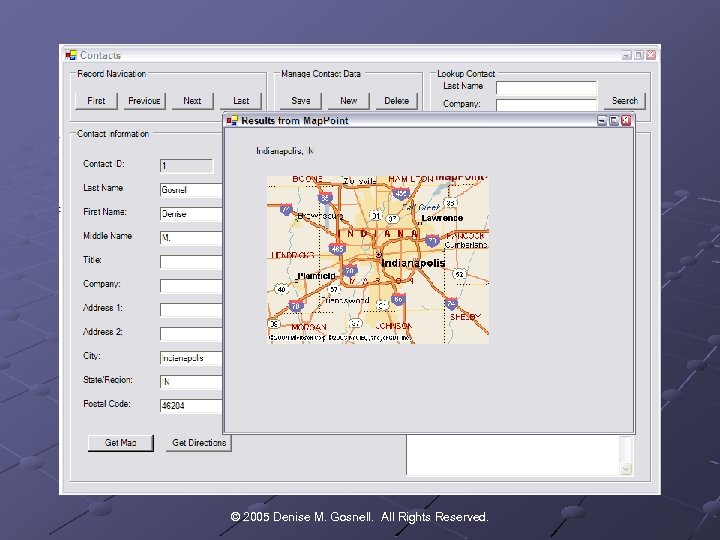Go to the Previous record
Image resolution: width=720 pixels, height=540 pixels.
click(x=144, y=101)
